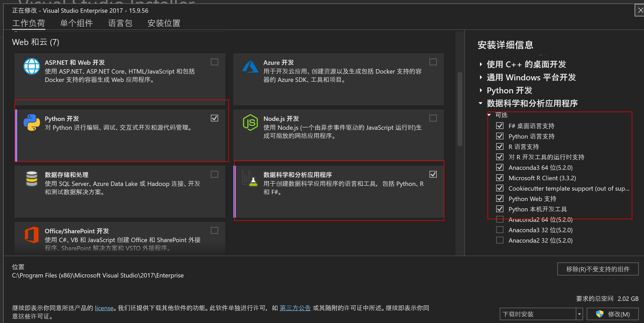Uncheck the Python 开发 workload checkbox
This screenshot has width=644, height=323.
pos(214,118)
